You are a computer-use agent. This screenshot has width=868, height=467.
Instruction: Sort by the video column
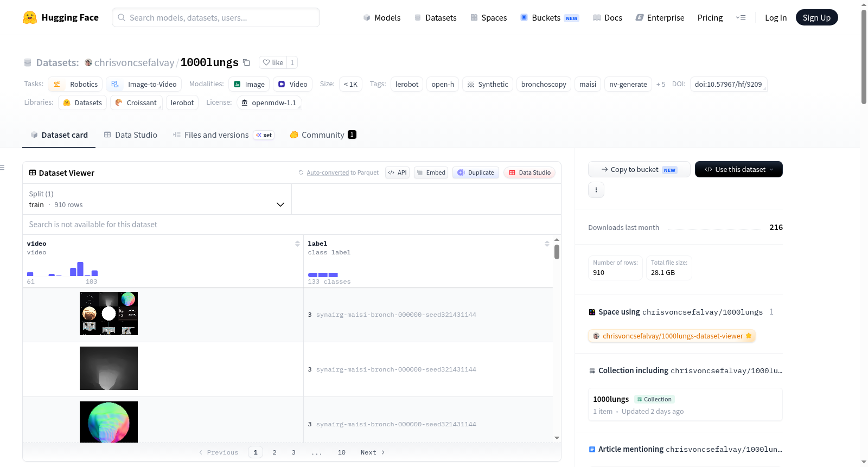pyautogui.click(x=297, y=244)
